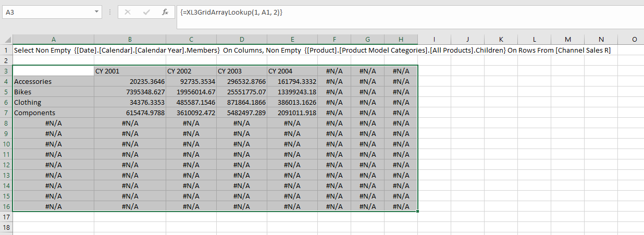Click inside the Name Box showing A3
The height and width of the screenshot is (235, 644).
(x=47, y=12)
